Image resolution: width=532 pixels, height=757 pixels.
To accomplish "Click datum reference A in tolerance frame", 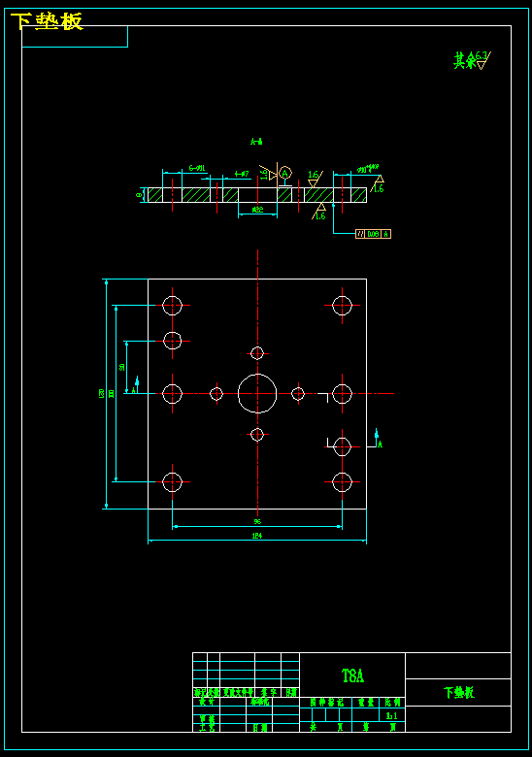I will point(385,234).
